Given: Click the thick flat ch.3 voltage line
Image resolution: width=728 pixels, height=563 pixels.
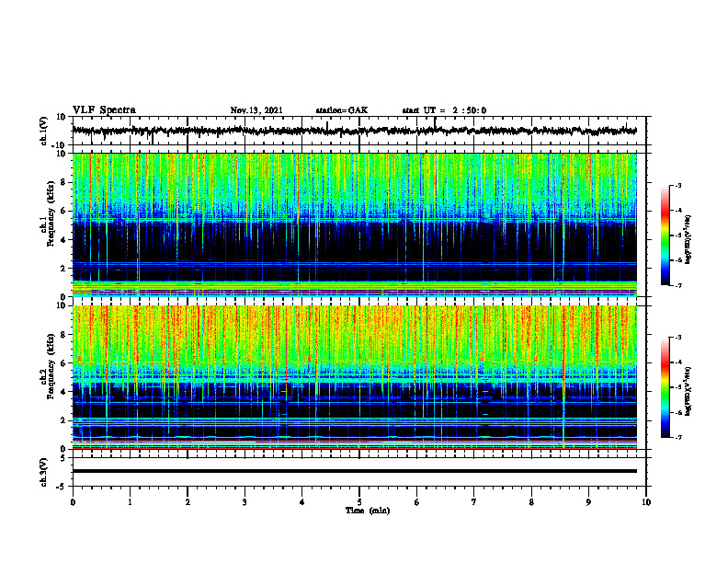Looking at the screenshot, I should coord(355,471).
